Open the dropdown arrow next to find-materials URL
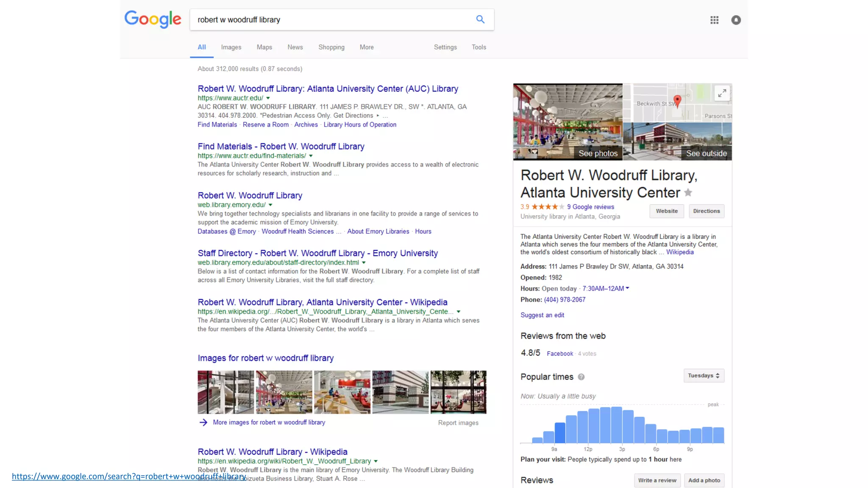The height and width of the screenshot is (488, 868). tap(311, 156)
